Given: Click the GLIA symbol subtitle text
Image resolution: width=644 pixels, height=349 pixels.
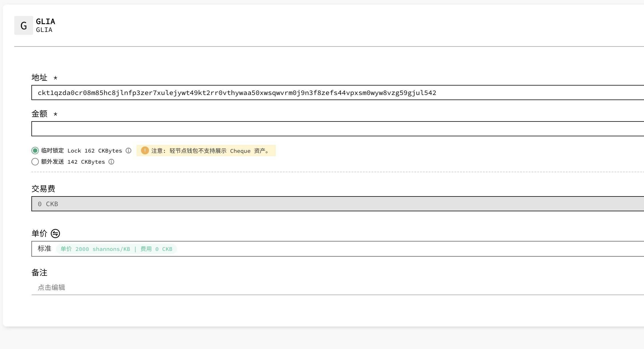Looking at the screenshot, I should 44,30.
